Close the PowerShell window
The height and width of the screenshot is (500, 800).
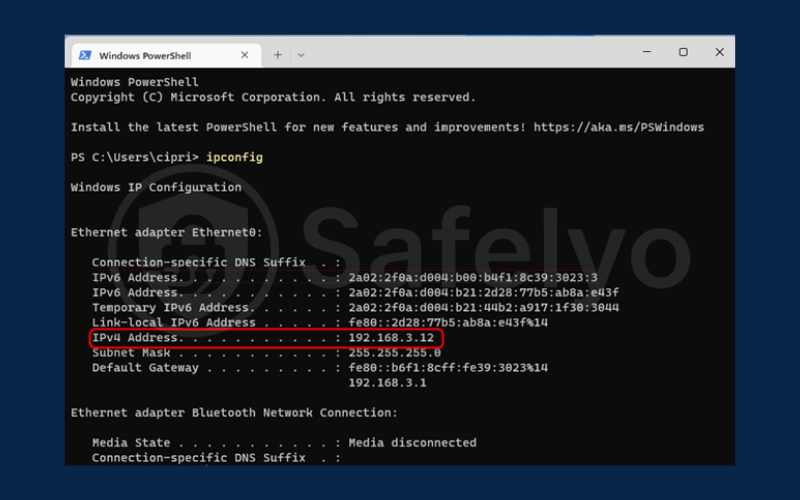coord(719,52)
